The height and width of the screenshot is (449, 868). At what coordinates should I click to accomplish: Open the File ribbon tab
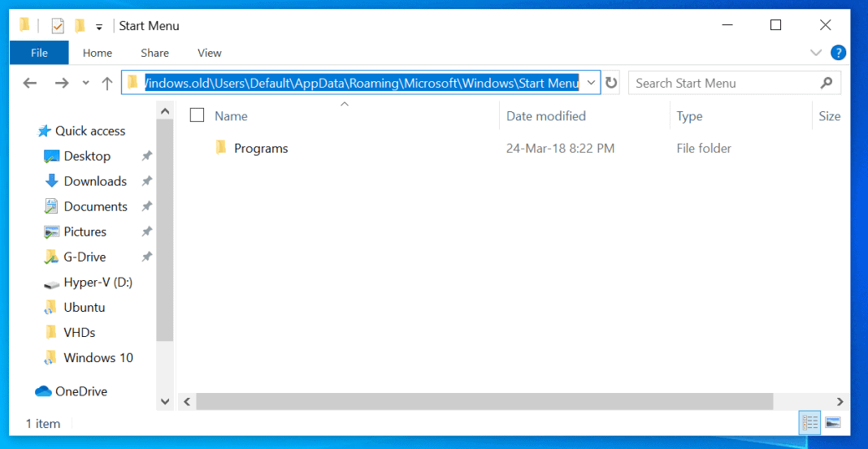39,53
